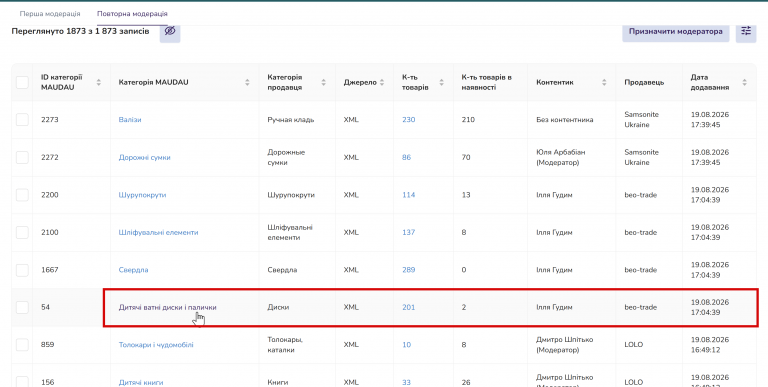
Task: Click the ID cell 2273
Action: tap(49, 120)
